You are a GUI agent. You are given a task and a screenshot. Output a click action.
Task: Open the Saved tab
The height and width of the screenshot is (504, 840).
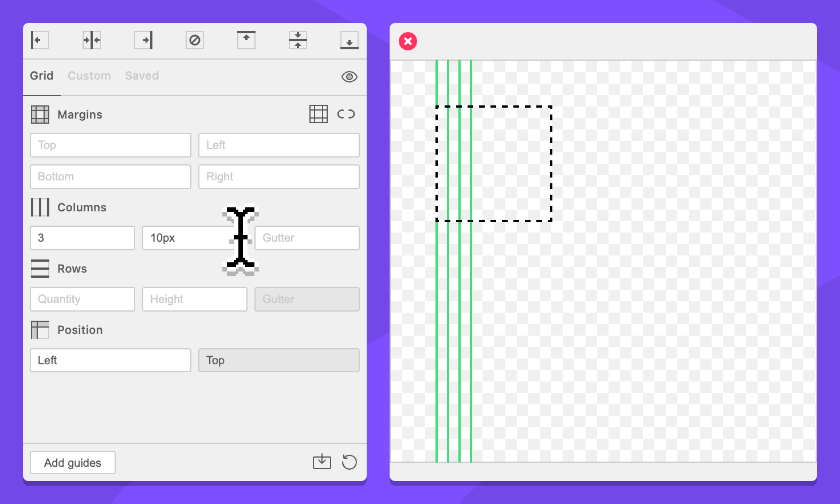point(142,76)
